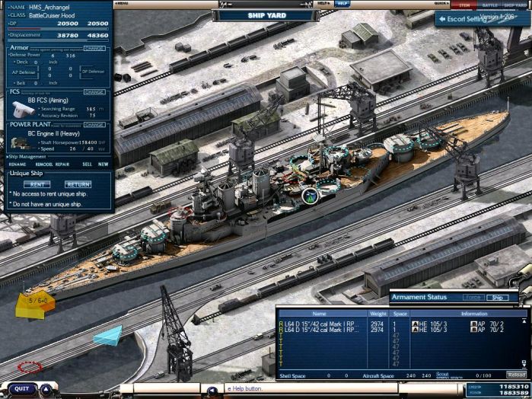The height and width of the screenshot is (399, 532).
Task: Click the DP progress bar
Action: [x=58, y=29]
